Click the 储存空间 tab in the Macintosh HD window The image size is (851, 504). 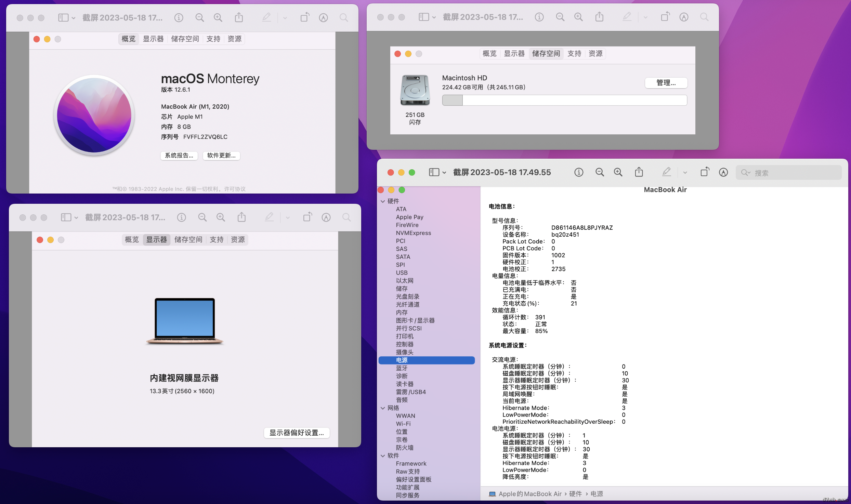(x=546, y=54)
